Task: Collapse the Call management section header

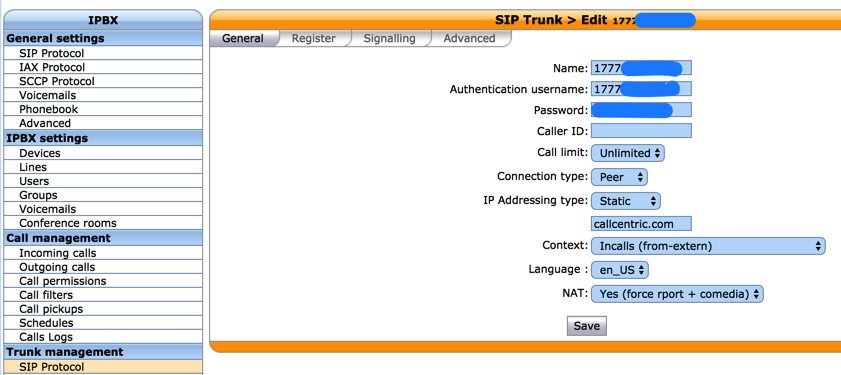Action: click(x=103, y=238)
